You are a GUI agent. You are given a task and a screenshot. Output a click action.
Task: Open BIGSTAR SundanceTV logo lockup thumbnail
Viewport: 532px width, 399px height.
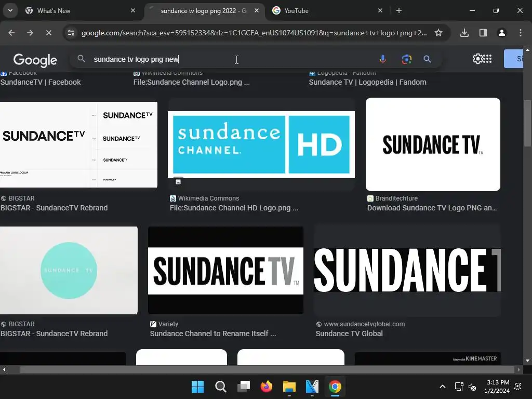point(79,144)
